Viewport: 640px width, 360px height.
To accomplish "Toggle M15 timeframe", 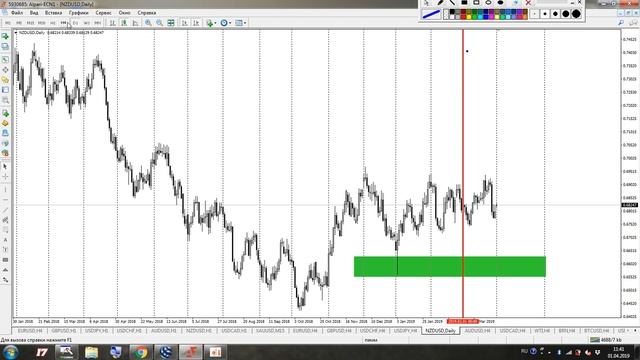I will [x=30, y=23].
